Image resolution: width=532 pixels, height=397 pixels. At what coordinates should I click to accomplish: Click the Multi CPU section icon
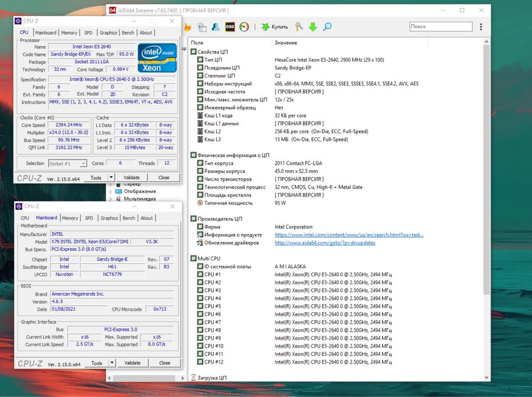194,258
